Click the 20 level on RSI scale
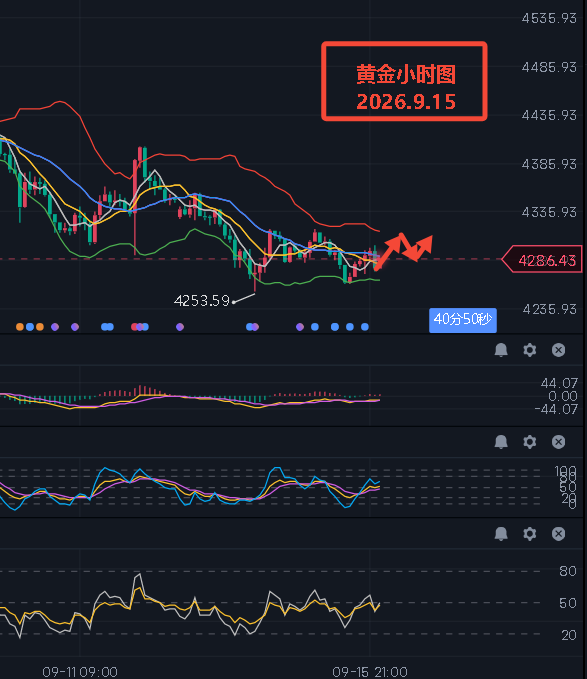This screenshot has width=587, height=679. pyautogui.click(x=569, y=635)
